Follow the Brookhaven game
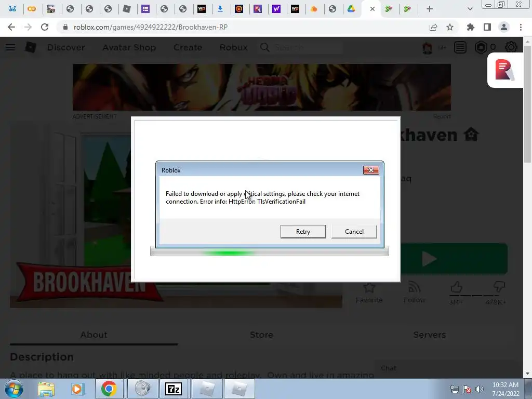532x399 pixels. (x=414, y=292)
